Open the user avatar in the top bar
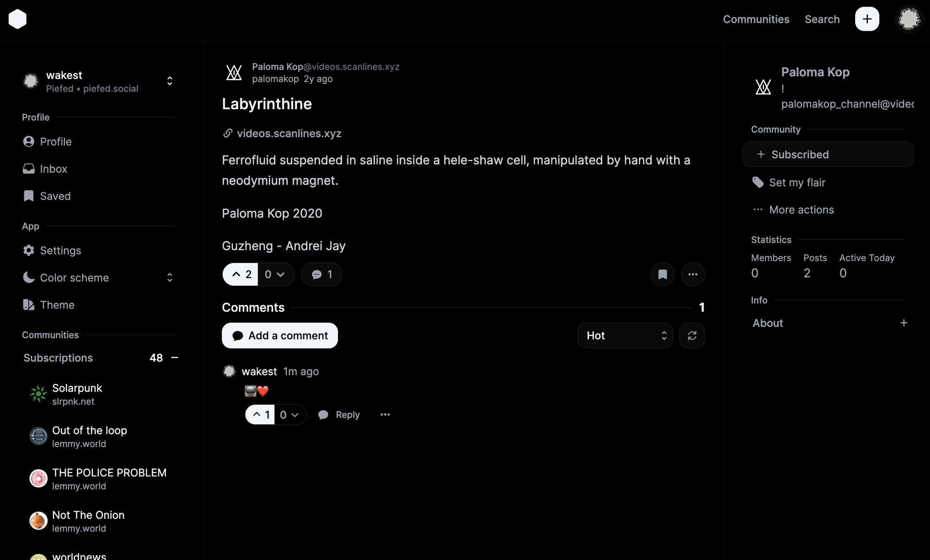Screen dimensions: 930x560 click(909, 19)
